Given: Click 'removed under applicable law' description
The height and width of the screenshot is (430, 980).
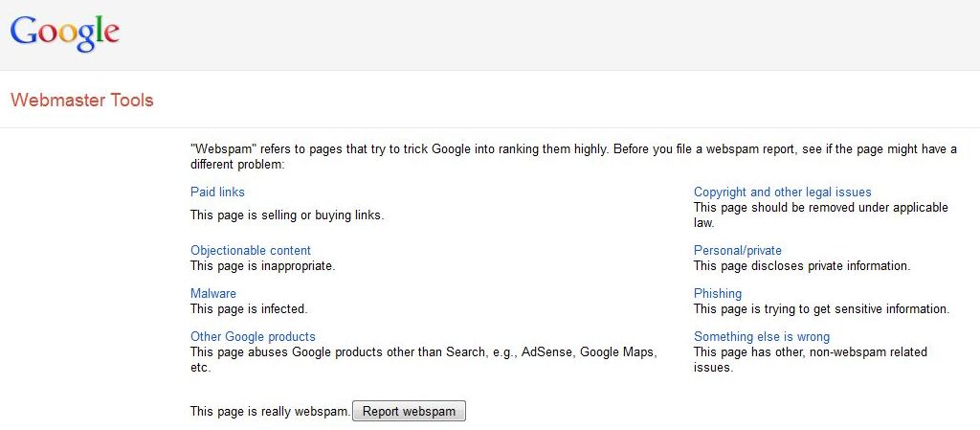Looking at the screenshot, I should pos(820,215).
